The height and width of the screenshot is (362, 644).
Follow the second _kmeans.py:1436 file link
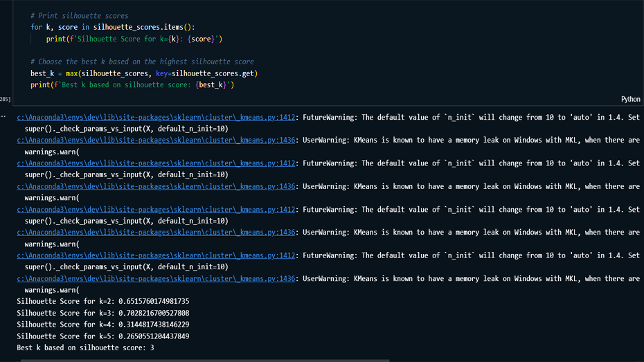pos(156,186)
